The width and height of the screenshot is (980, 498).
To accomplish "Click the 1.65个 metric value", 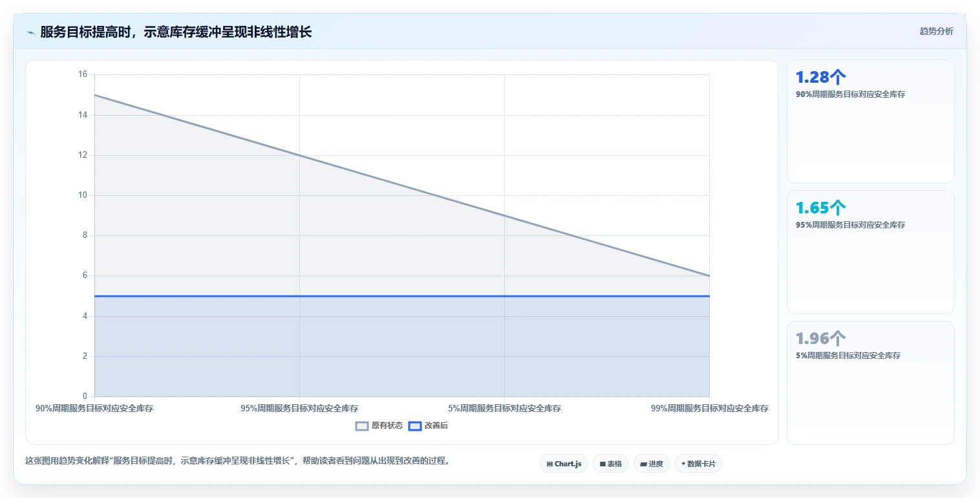I will tap(820, 208).
